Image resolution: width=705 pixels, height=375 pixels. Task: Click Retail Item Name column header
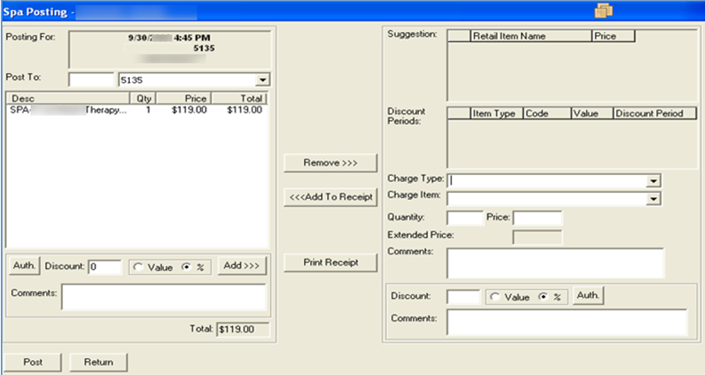click(x=531, y=36)
